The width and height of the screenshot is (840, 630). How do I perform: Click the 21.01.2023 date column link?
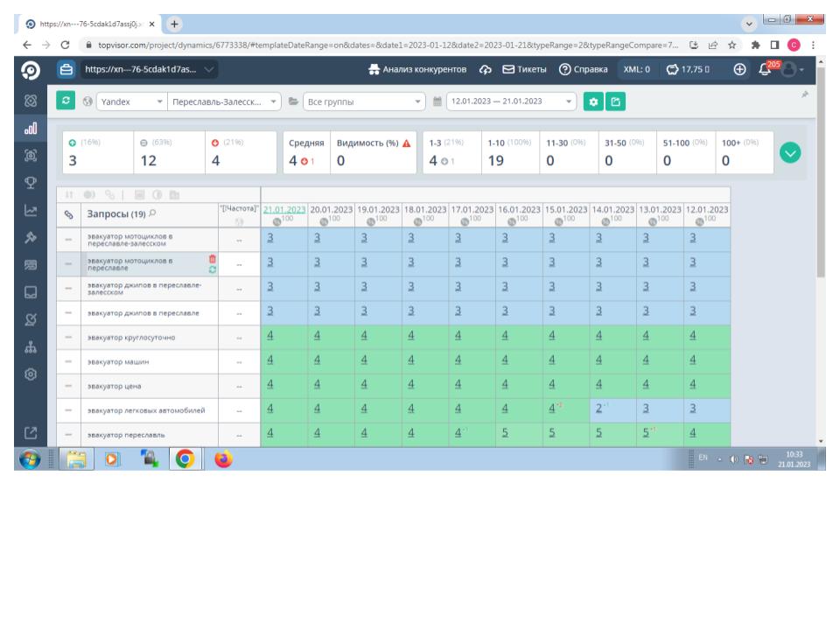coord(284,209)
